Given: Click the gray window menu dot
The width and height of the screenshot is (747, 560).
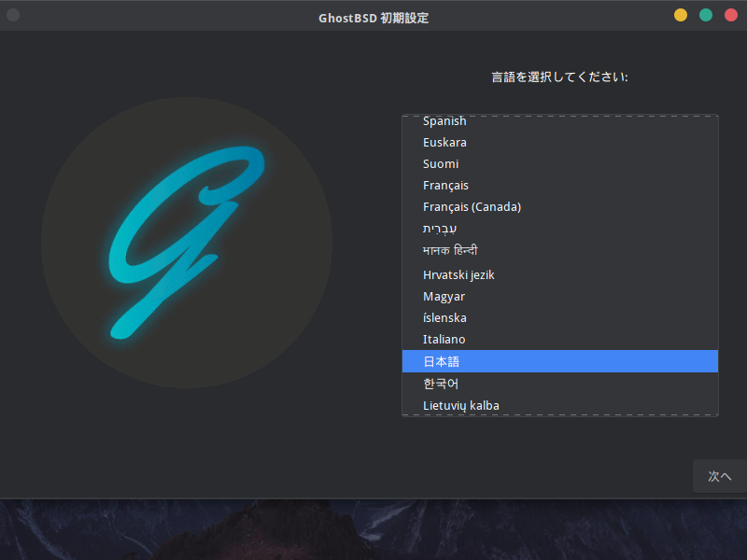Looking at the screenshot, I should coord(13,15).
